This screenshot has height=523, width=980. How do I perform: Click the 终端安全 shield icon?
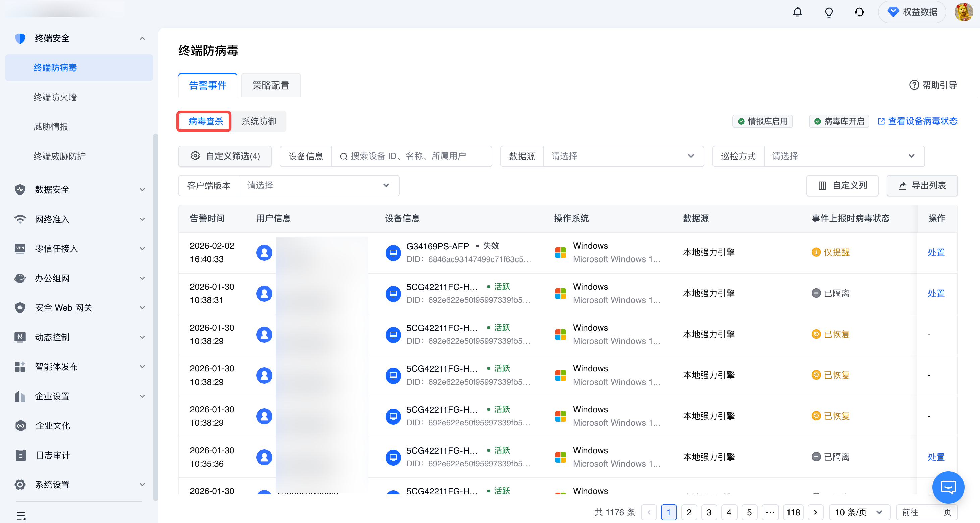pyautogui.click(x=20, y=38)
